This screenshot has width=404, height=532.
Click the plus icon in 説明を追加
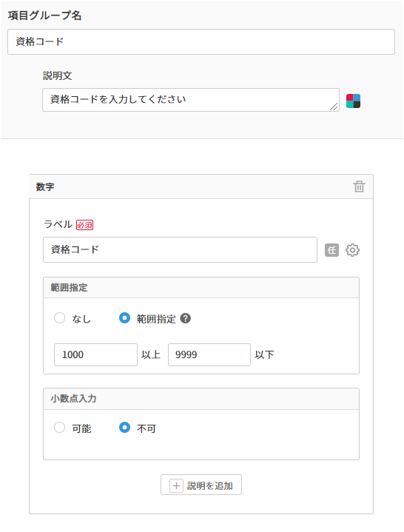176,486
